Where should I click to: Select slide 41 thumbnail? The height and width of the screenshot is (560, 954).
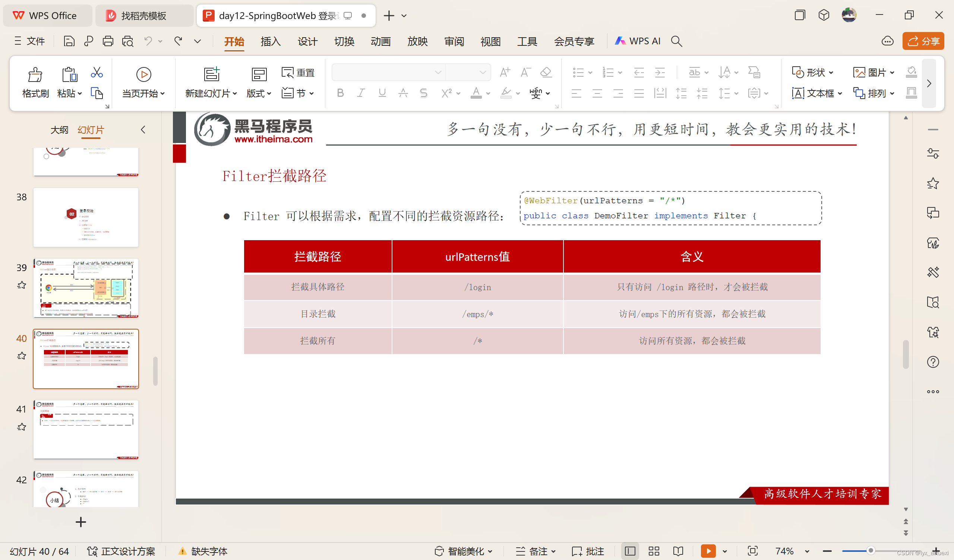point(86,430)
